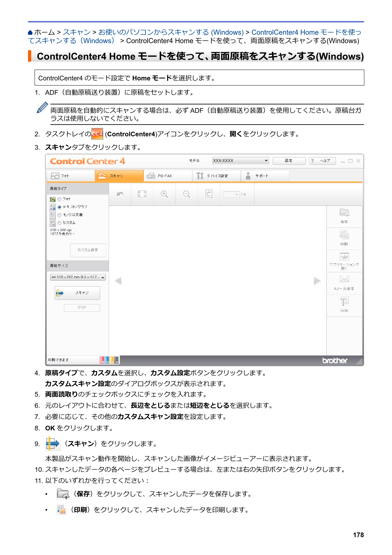Click the right preview arrow
392x555 pixels.
pyautogui.click(x=317, y=281)
